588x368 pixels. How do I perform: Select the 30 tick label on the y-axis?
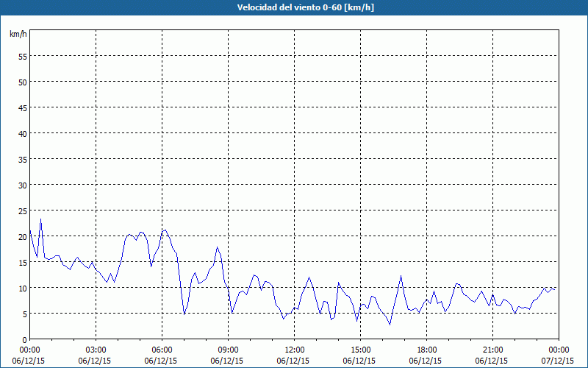coord(23,185)
